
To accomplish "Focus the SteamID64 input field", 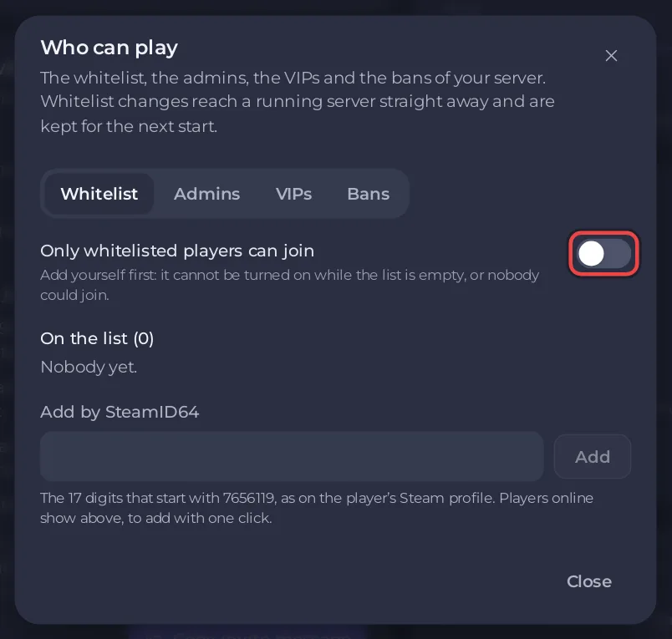I will tap(292, 456).
